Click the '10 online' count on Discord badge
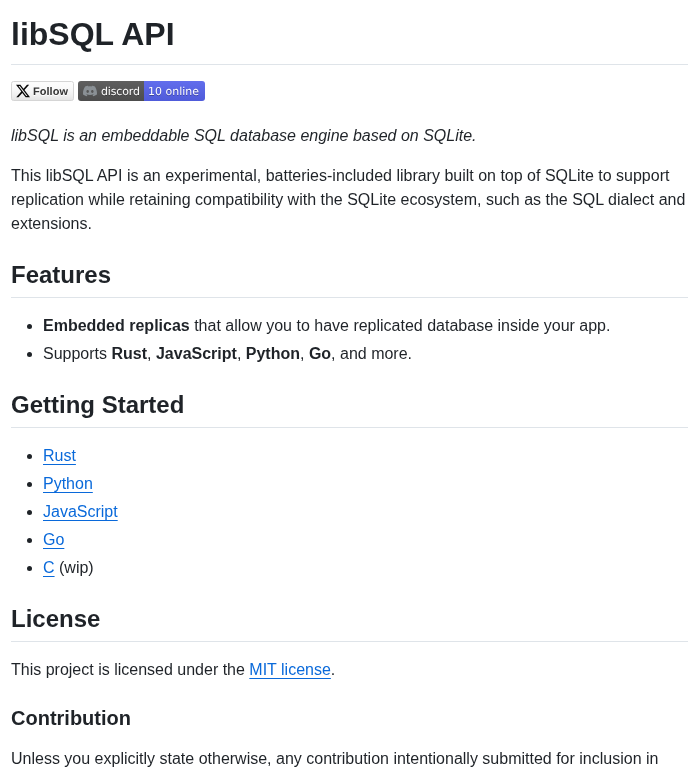This screenshot has width=698, height=768. pos(174,91)
